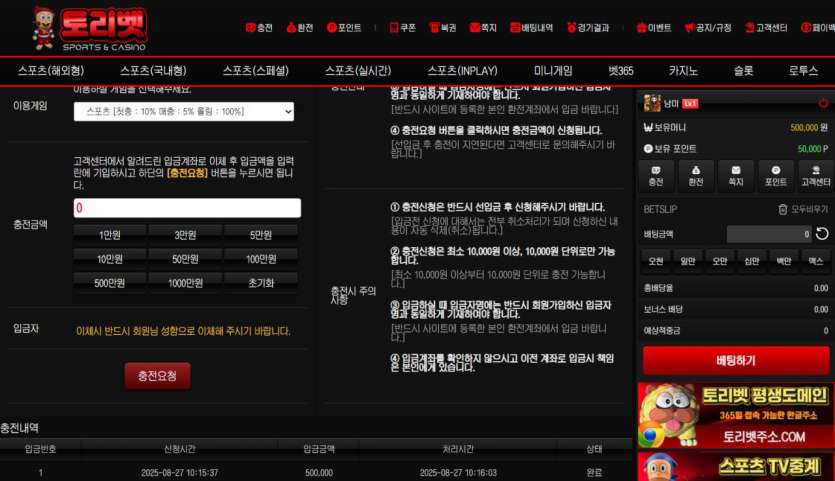This screenshot has height=481, width=835.
Task: Open 고객센터 headset icon in panel
Action: [816, 175]
